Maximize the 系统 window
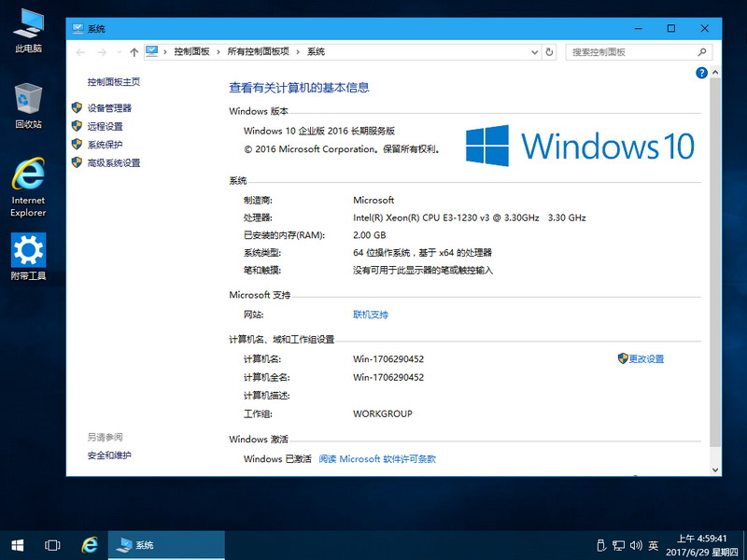Image resolution: width=747 pixels, height=560 pixels. tap(671, 29)
